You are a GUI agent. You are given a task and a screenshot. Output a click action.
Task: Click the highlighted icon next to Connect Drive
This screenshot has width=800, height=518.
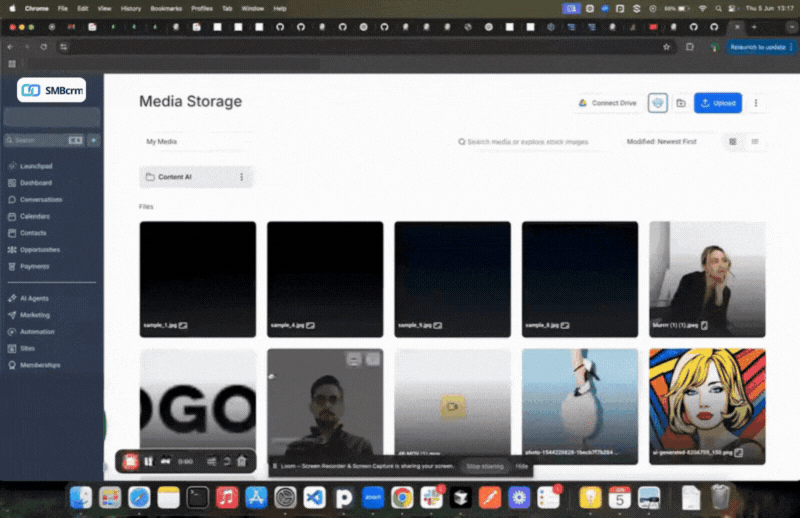click(658, 103)
